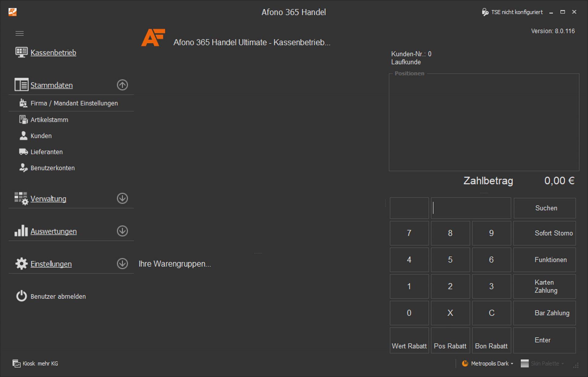
Task: Click the Kunden person icon
Action: tap(23, 135)
